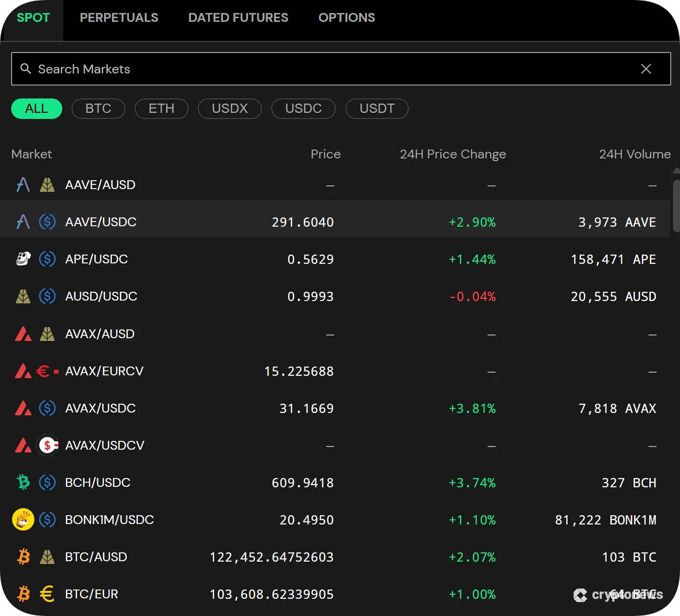
Task: Select the AVAX/EURCV market name
Action: tap(105, 371)
